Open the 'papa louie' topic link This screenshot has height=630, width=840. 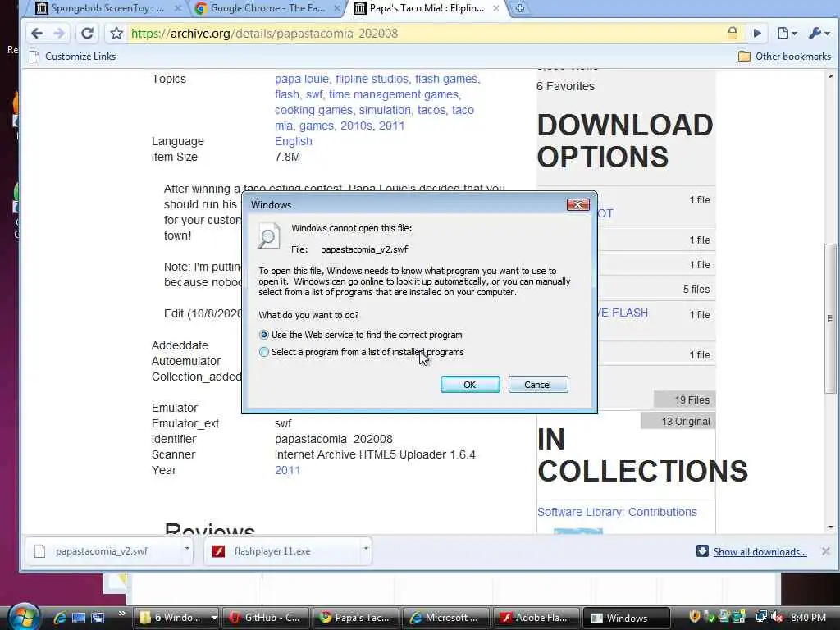click(302, 79)
